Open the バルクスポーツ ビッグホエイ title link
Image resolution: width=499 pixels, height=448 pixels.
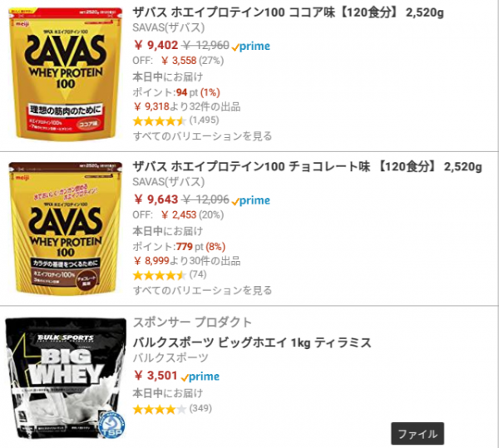pos(252,342)
